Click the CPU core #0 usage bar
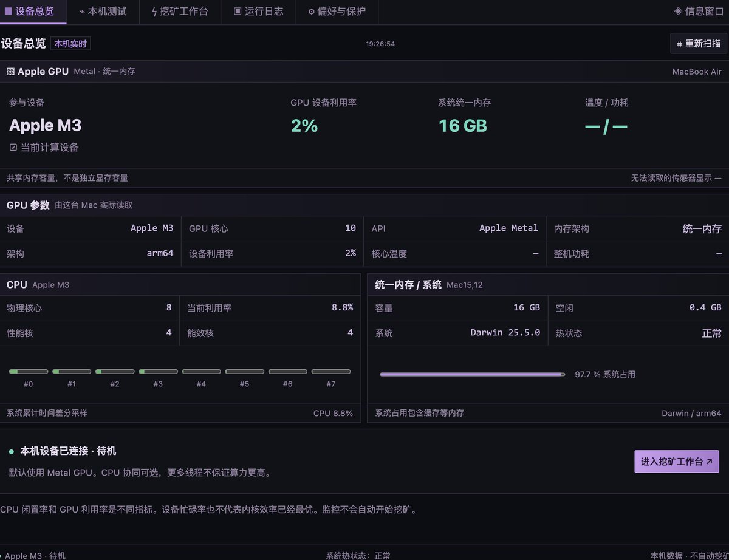Viewport: 729px width, 560px height. [x=29, y=371]
